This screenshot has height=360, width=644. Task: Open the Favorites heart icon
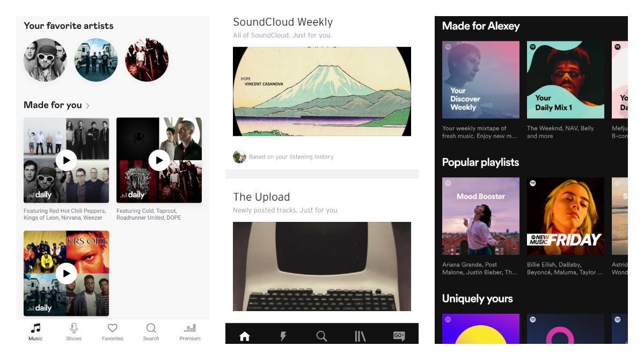112,328
